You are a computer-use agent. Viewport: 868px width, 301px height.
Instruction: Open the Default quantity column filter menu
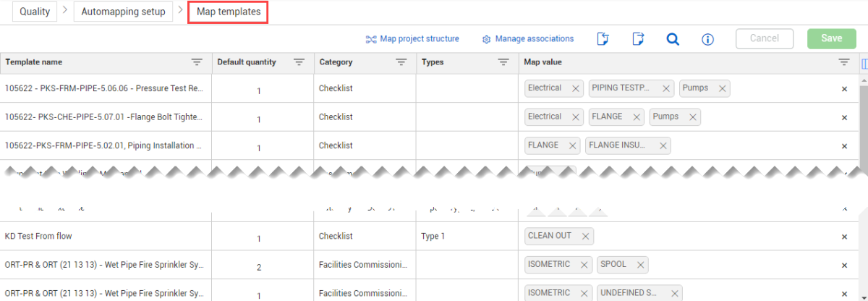point(299,63)
